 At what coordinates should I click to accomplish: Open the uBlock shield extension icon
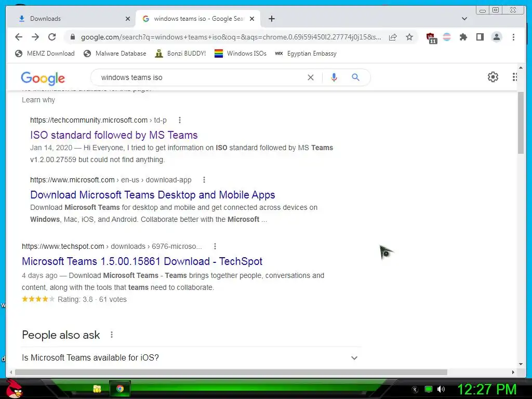[x=431, y=38]
